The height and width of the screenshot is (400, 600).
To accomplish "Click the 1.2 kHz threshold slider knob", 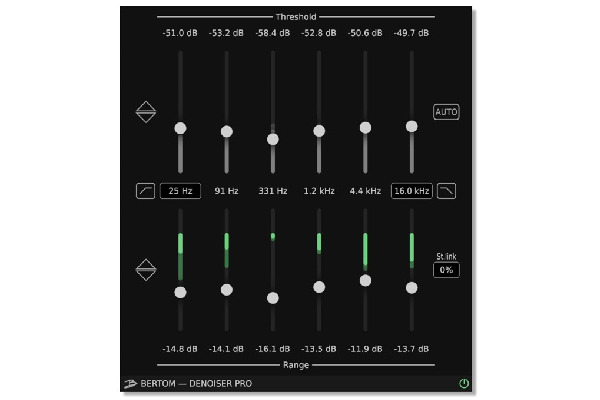I will pyautogui.click(x=319, y=131).
